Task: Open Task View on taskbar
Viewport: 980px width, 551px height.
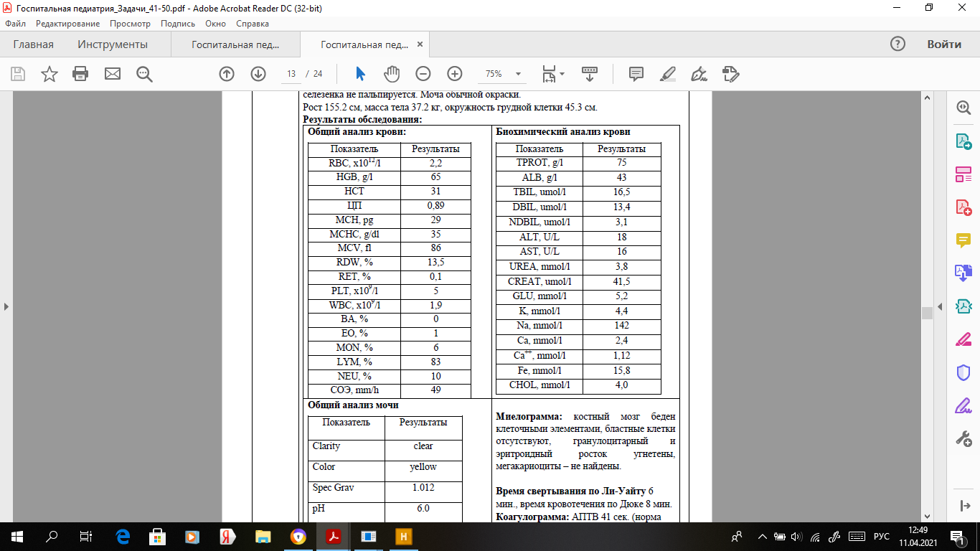Action: coord(86,536)
